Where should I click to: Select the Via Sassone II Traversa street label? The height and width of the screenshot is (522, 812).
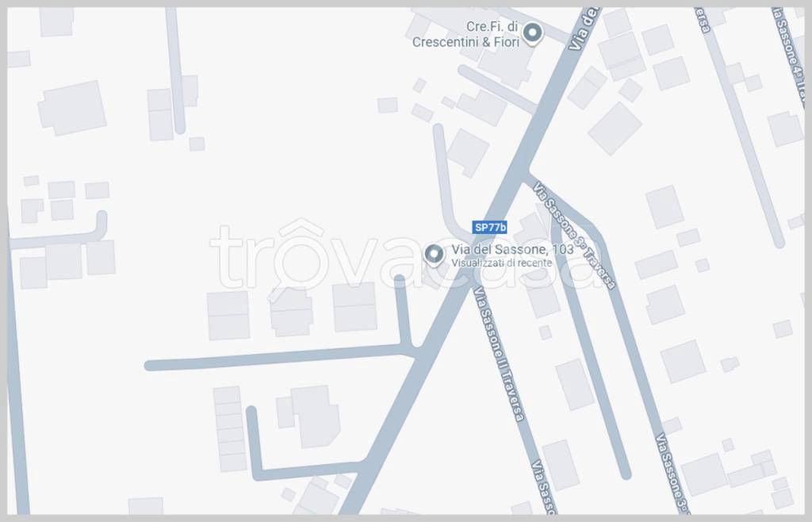click(499, 354)
